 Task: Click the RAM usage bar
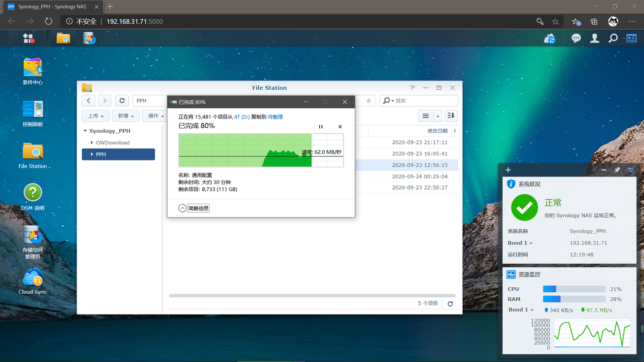coord(574,299)
